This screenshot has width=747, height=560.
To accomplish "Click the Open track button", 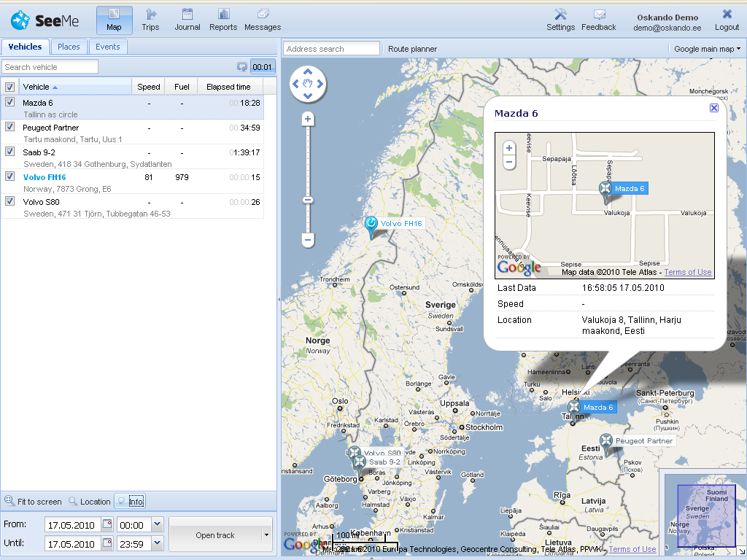I will tap(215, 535).
